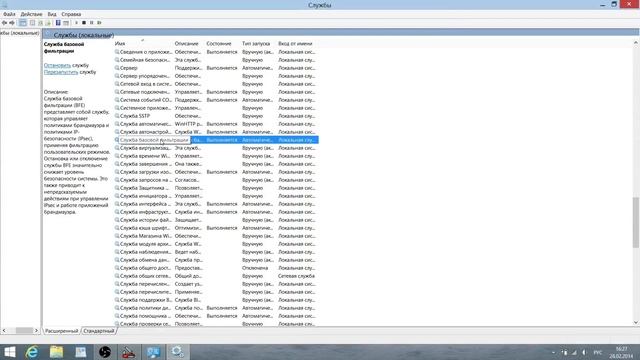Click the taskbar clock showing 16:27
This screenshot has width=640, height=360.
pyautogui.click(x=621, y=353)
